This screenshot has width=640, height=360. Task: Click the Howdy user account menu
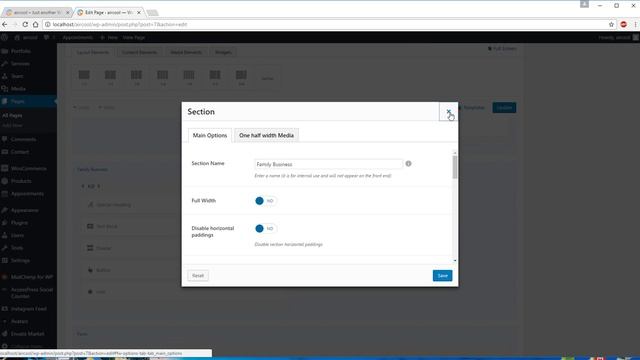click(618, 38)
